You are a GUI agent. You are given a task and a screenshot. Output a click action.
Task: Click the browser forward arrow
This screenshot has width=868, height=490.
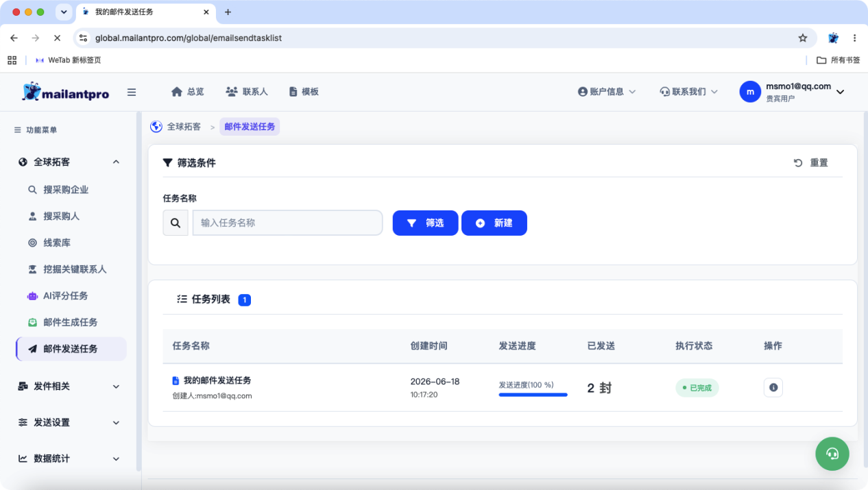(36, 38)
